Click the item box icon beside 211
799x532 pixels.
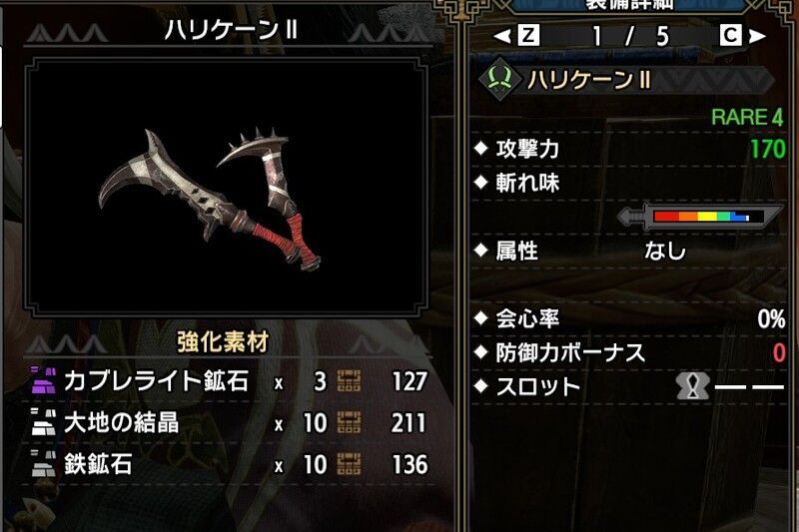pos(349,423)
